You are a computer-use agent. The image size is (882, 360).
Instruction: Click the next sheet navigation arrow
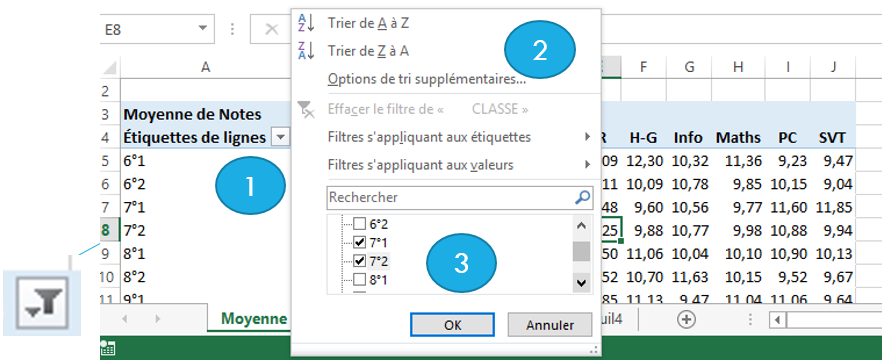(x=158, y=319)
